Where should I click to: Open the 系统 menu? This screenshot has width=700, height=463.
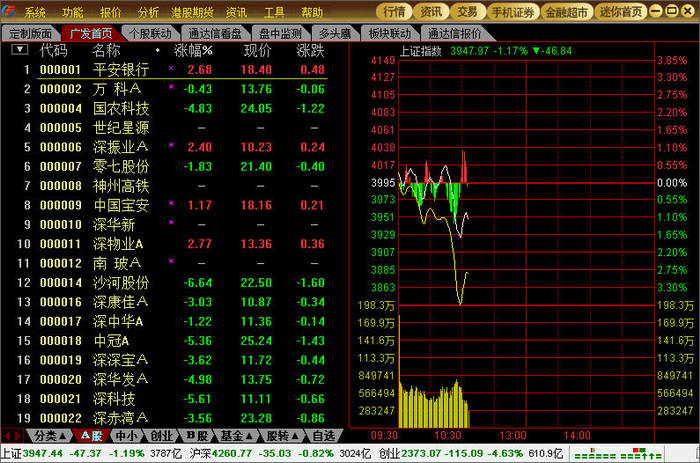pos(35,12)
